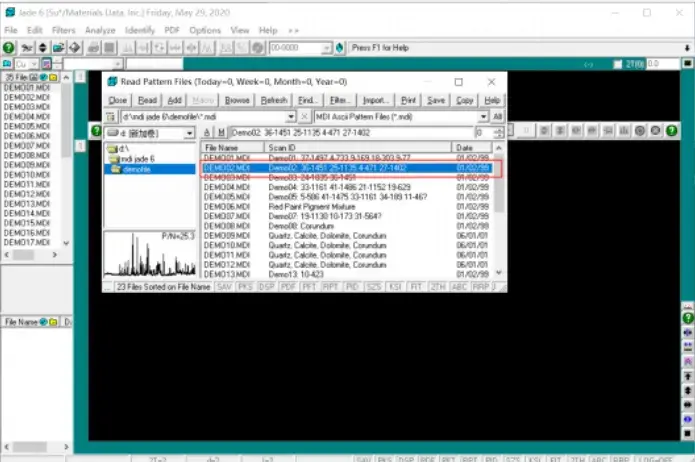
Task: Click the M button next to Scan ID field
Action: [x=221, y=133]
